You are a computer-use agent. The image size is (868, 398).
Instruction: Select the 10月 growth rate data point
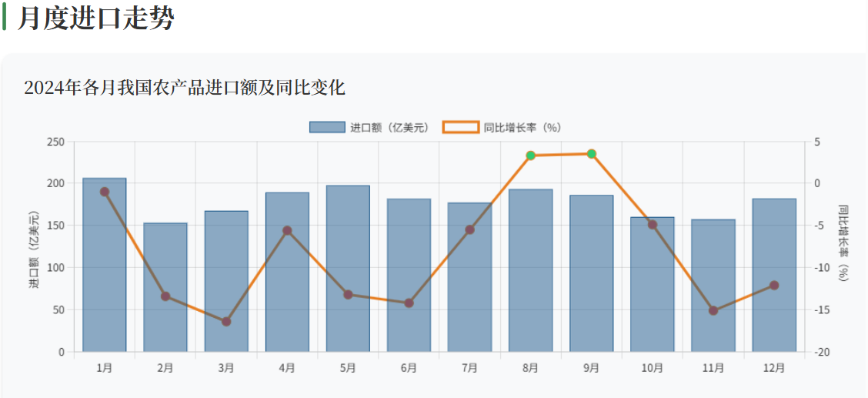653,225
